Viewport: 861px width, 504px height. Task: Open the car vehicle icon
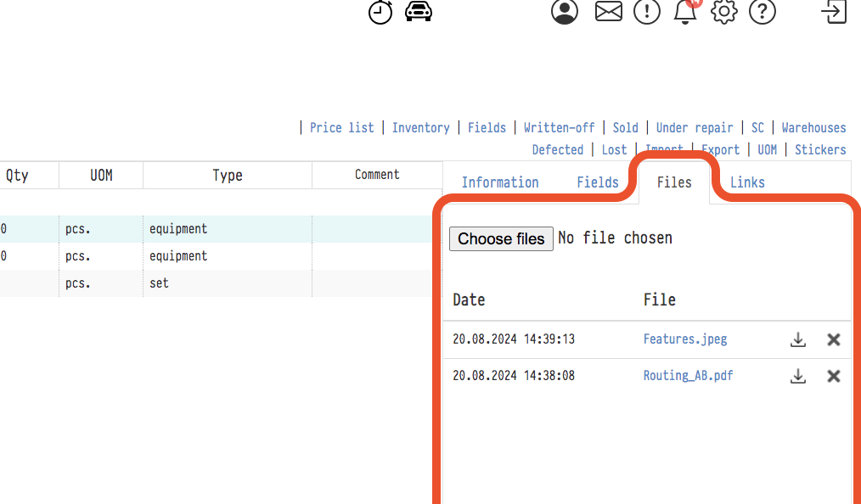click(x=419, y=11)
